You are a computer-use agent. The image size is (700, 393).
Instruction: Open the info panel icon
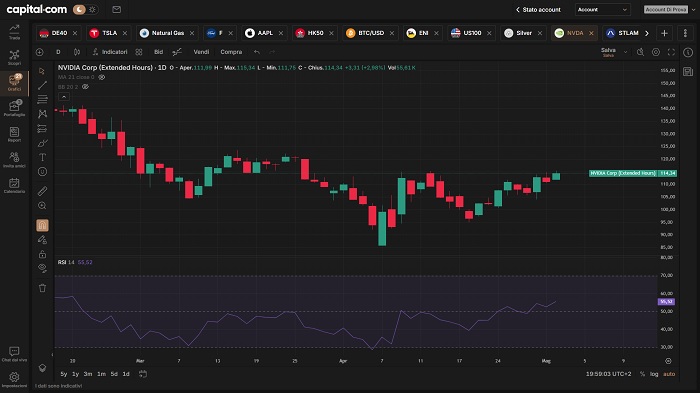tap(688, 52)
